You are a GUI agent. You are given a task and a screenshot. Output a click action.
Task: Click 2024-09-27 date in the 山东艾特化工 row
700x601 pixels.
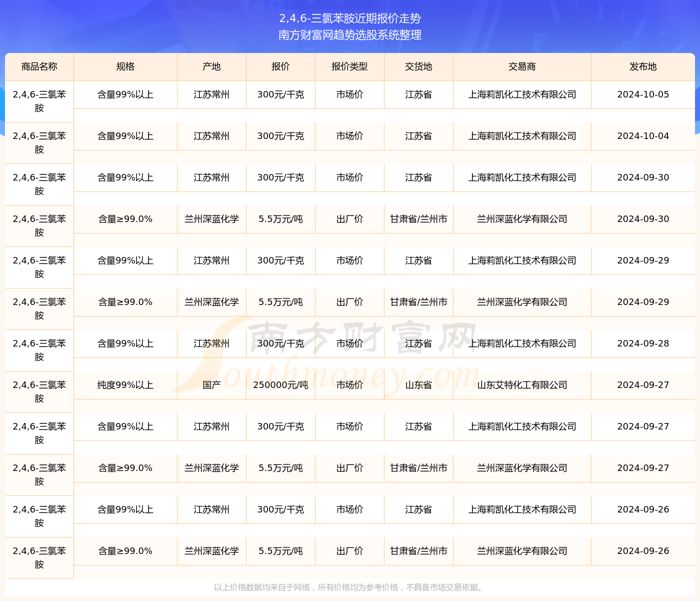[643, 385]
